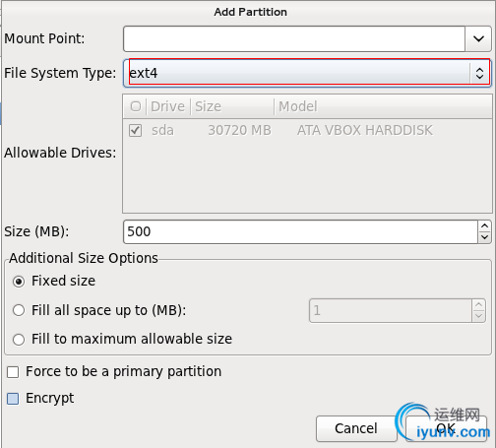
Task: Toggle the sda drive checkbox
Action: coord(136,130)
